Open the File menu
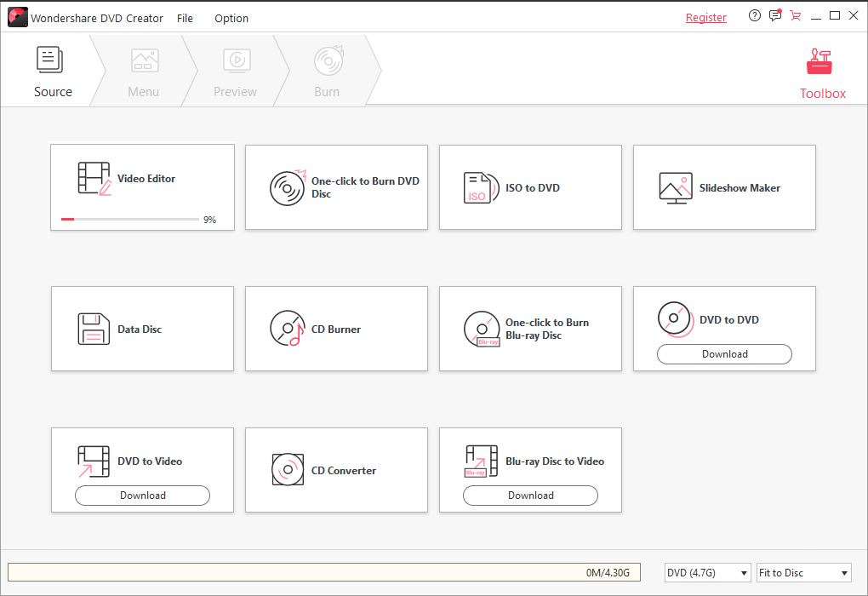The image size is (868, 596). [x=185, y=18]
